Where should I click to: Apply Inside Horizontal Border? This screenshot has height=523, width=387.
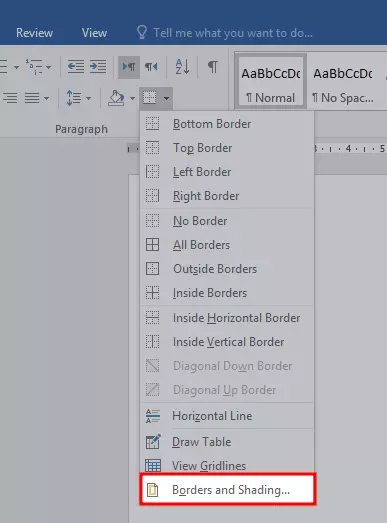point(227,318)
